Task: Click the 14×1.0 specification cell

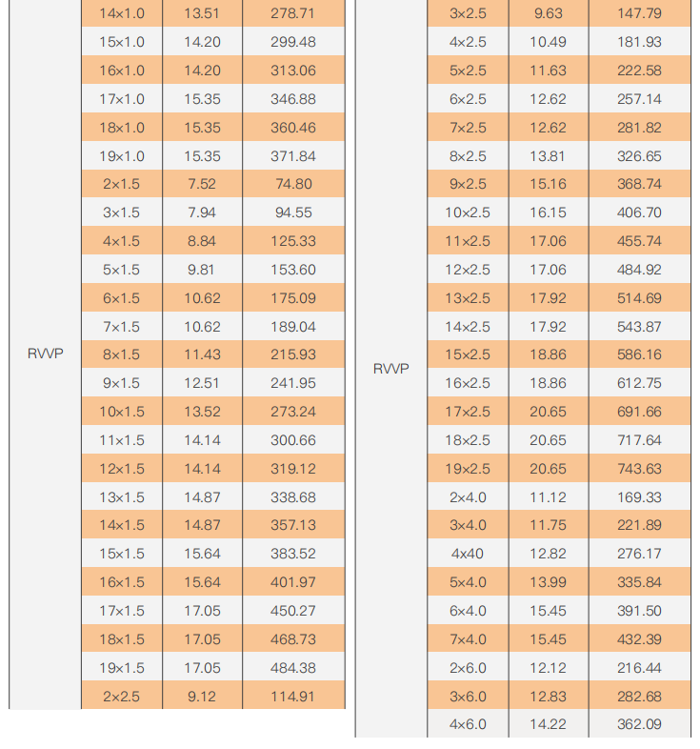Action: (121, 13)
